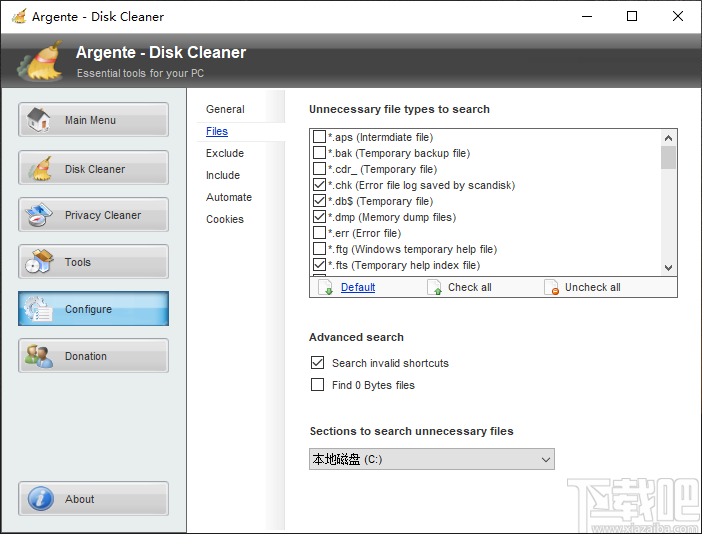Click the file types list scroll up arrow

coord(668,138)
